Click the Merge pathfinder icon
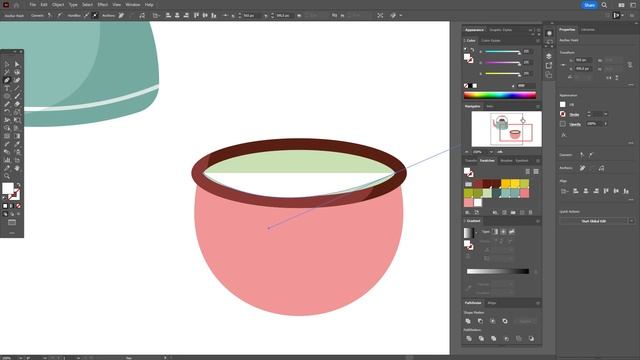Screen dimensions: 640x360 (x=493, y=338)
